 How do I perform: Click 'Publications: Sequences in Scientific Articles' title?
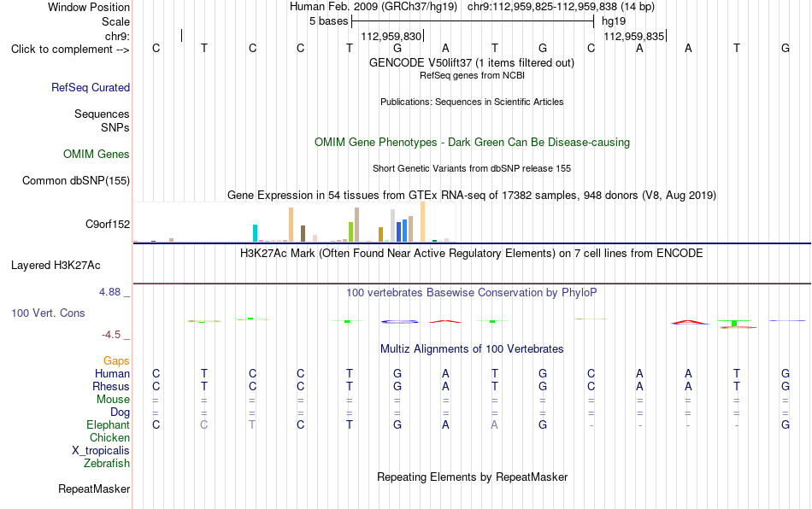tap(472, 102)
